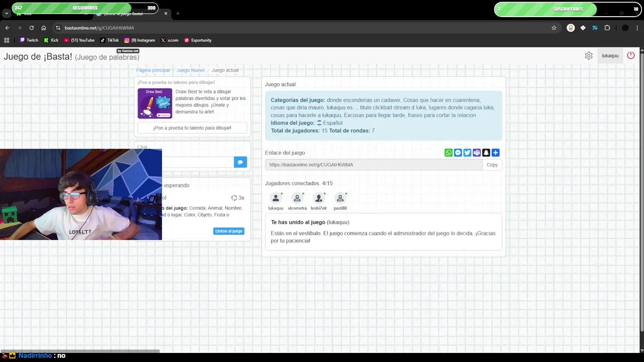Open a new browser tab

[178, 14]
